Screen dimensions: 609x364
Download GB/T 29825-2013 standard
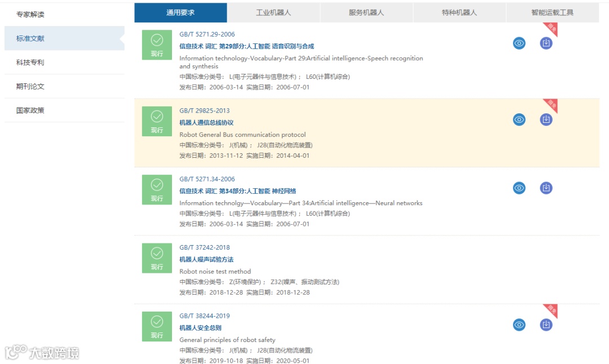point(546,119)
